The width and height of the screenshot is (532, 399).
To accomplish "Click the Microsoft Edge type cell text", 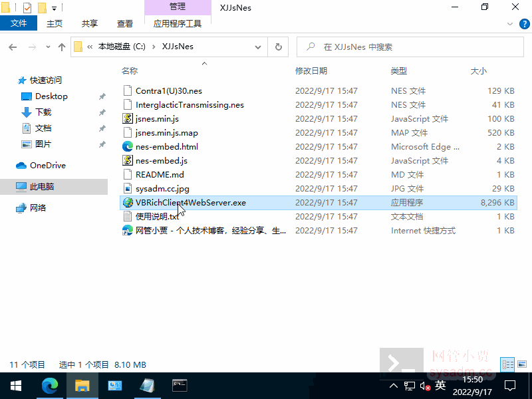I will pyautogui.click(x=425, y=146).
